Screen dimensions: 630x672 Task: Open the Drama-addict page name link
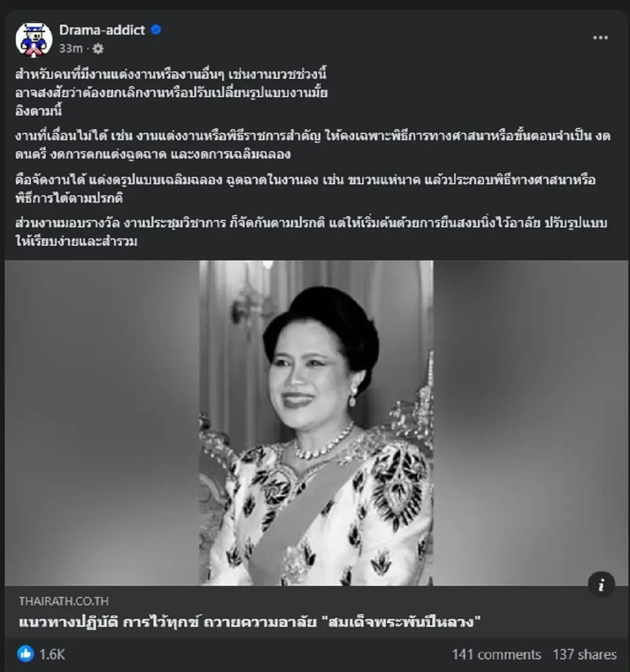pos(102,30)
